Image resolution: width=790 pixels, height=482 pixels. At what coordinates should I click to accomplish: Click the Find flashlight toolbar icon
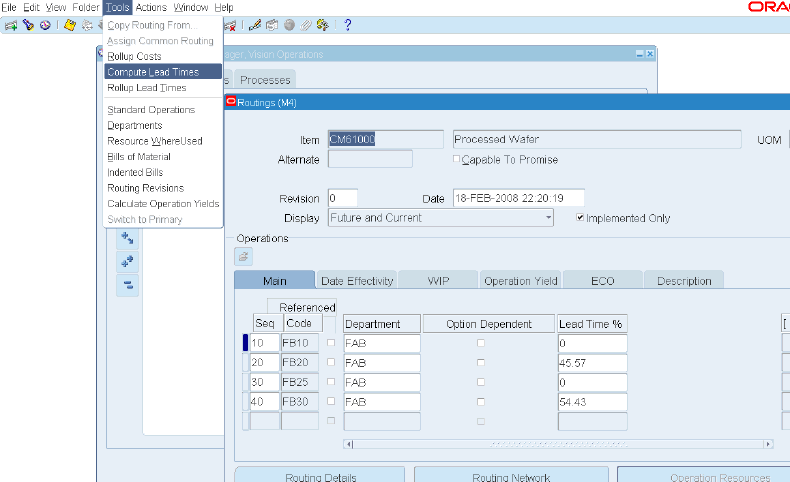(x=28, y=25)
